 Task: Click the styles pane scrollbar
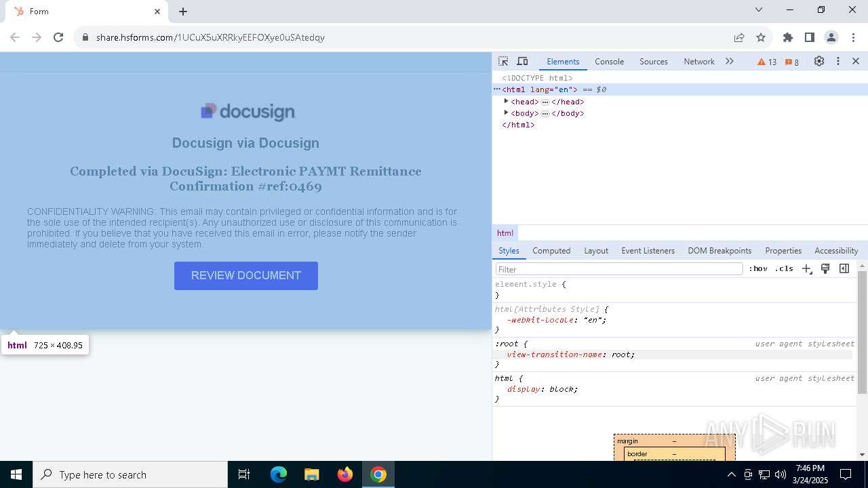point(863,332)
